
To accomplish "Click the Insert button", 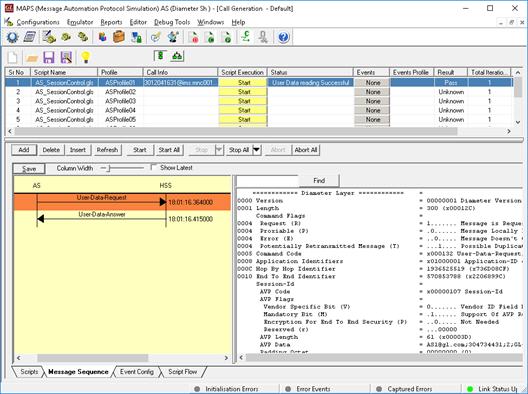I will click(78, 150).
